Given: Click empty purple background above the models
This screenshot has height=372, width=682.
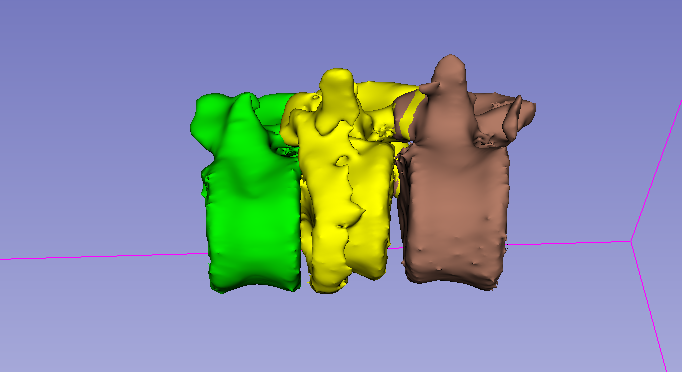Looking at the screenshot, I should (x=339, y=30).
